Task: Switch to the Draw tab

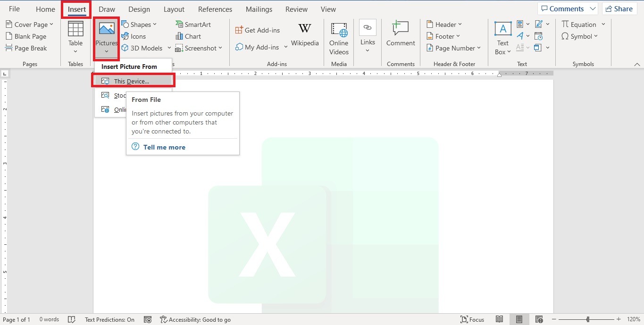Action: 107,9
